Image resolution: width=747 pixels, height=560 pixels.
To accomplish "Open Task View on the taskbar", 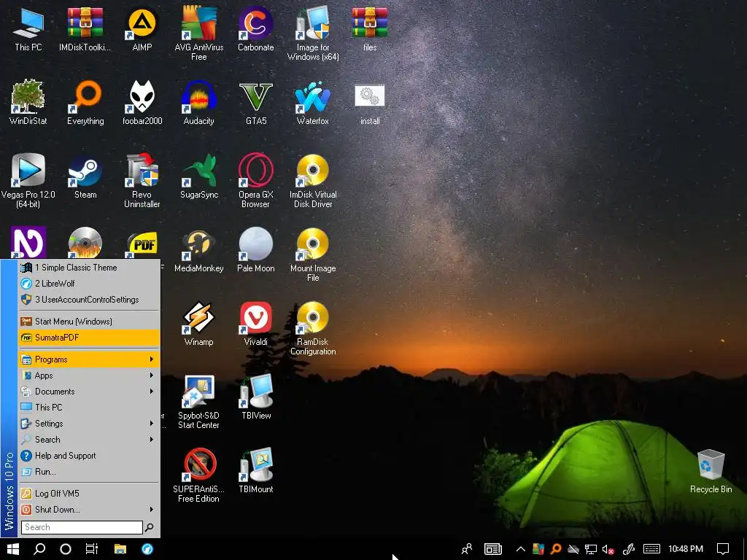I will coord(91,549).
